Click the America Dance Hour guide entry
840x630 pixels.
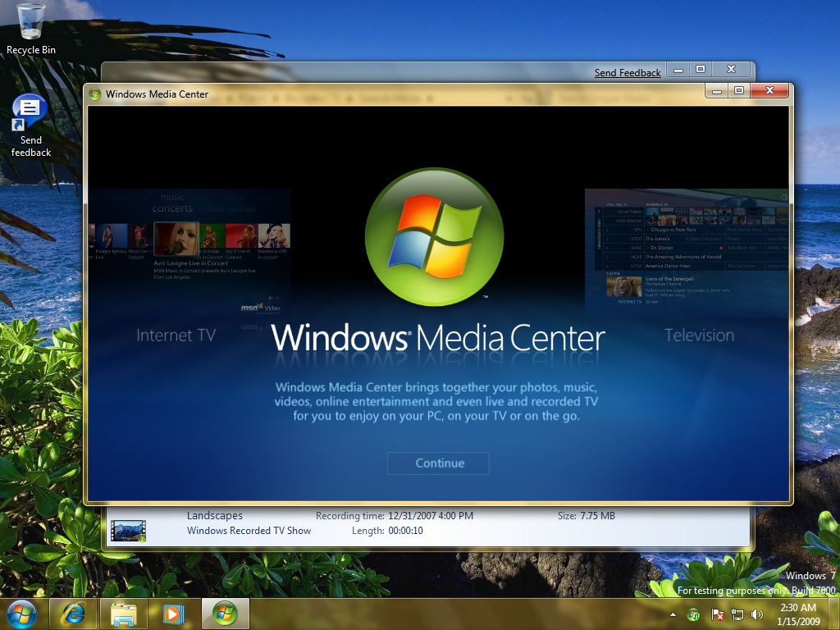(x=668, y=266)
